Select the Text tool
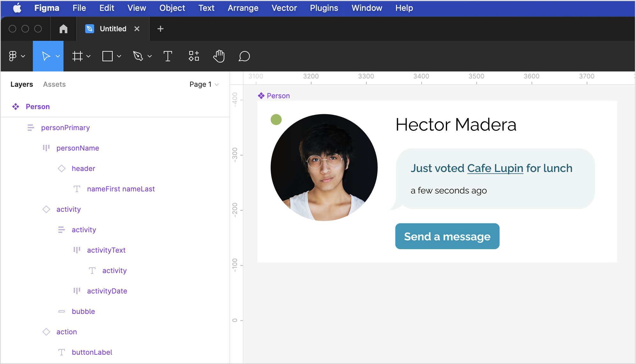The height and width of the screenshot is (364, 636). pyautogui.click(x=168, y=56)
